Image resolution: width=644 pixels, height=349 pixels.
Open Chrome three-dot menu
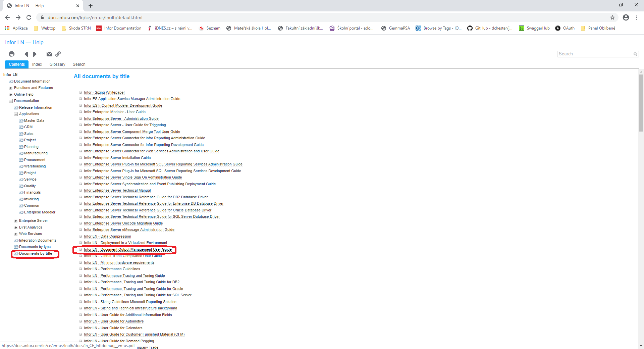pos(637,17)
